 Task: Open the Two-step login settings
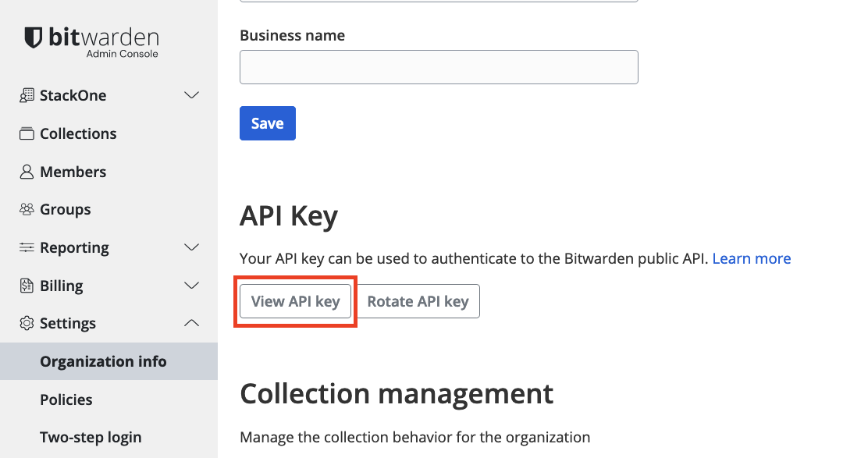(91, 437)
